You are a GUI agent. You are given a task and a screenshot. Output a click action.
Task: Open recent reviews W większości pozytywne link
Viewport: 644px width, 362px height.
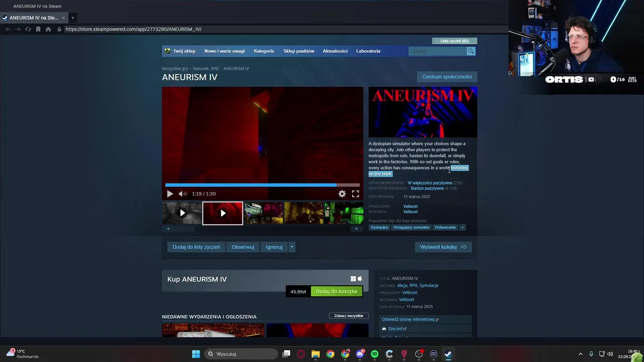[x=430, y=183]
